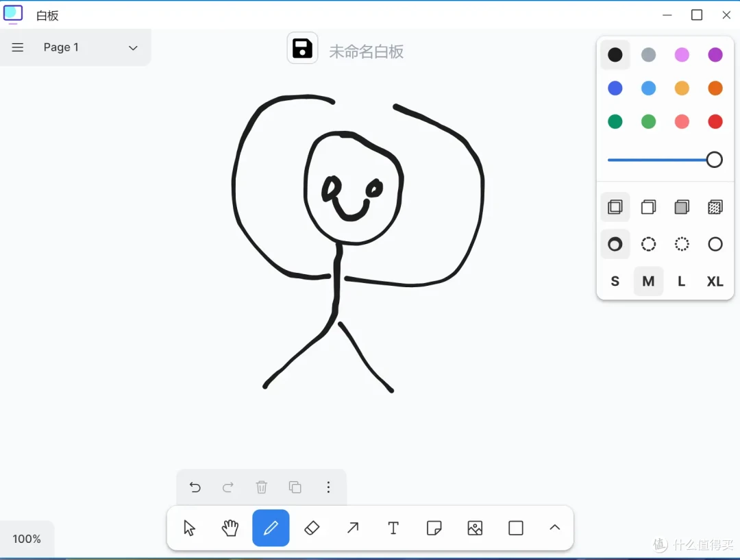Choose the light red pink swatch
740x560 pixels.
[x=682, y=122]
